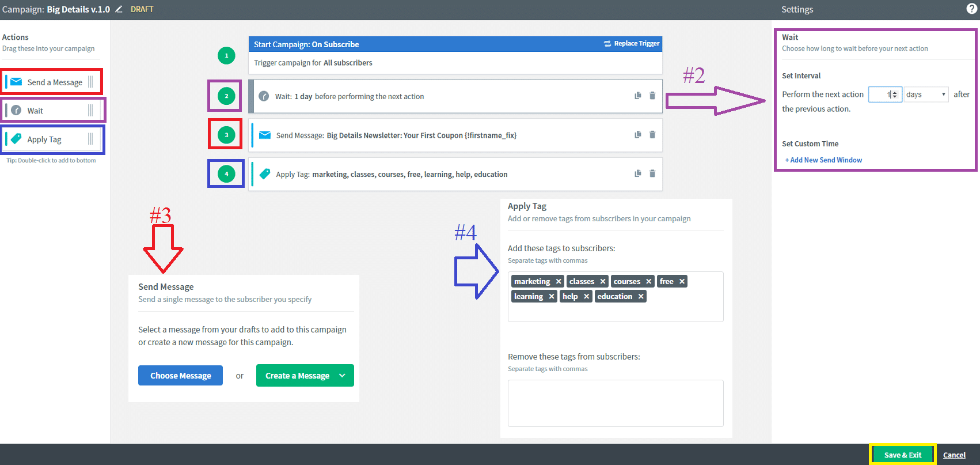Remove the education tag
This screenshot has width=980, height=465.
click(640, 297)
